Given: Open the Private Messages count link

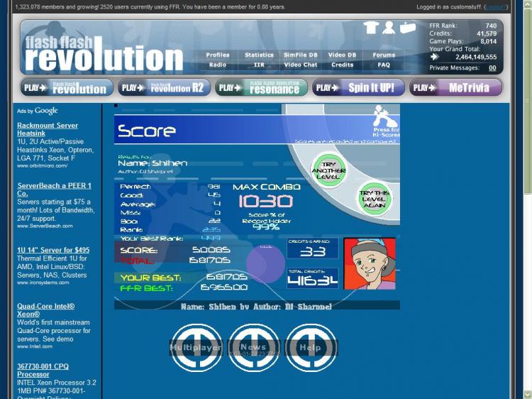Looking at the screenshot, I should point(492,68).
